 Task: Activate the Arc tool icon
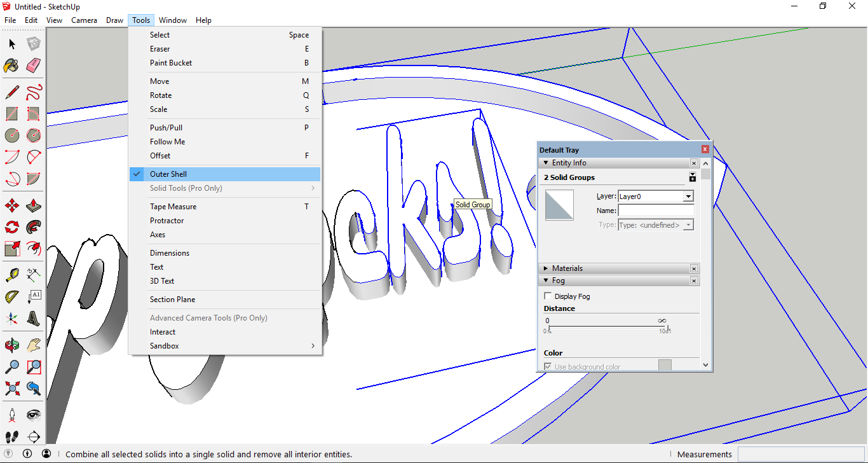pyautogui.click(x=12, y=157)
